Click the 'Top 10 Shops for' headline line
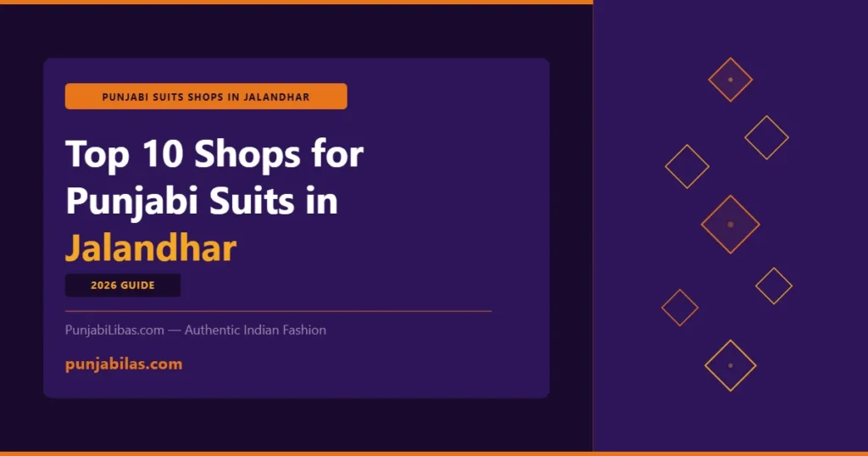 214,154
